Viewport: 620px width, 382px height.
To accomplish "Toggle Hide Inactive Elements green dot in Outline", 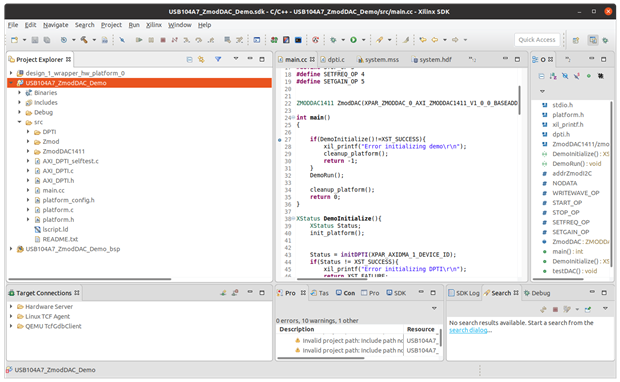I will pos(589,76).
